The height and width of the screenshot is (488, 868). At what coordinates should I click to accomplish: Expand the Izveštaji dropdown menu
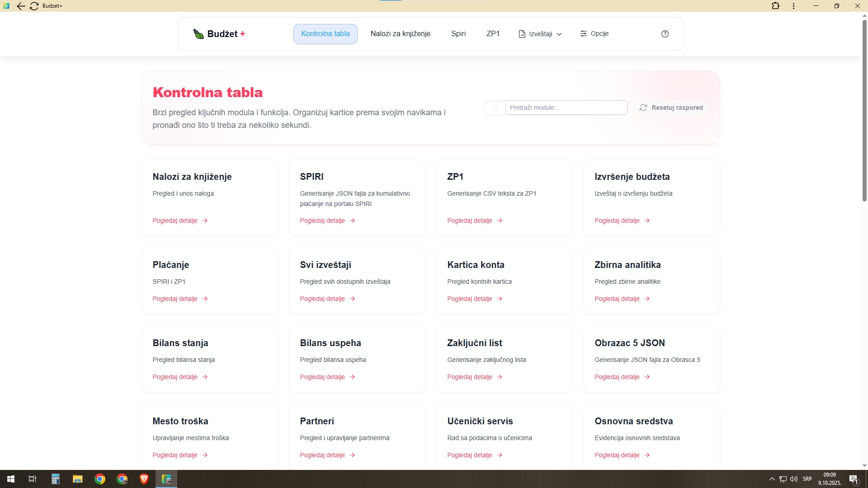pos(540,34)
